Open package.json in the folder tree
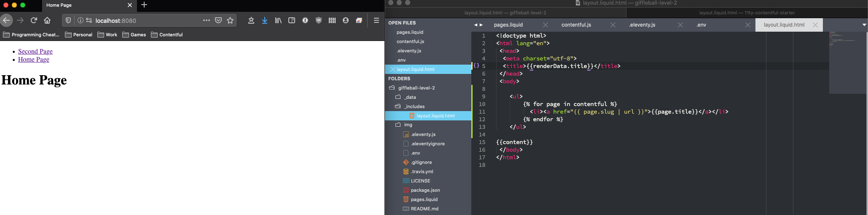This screenshot has height=215, width=868. pyautogui.click(x=425, y=190)
